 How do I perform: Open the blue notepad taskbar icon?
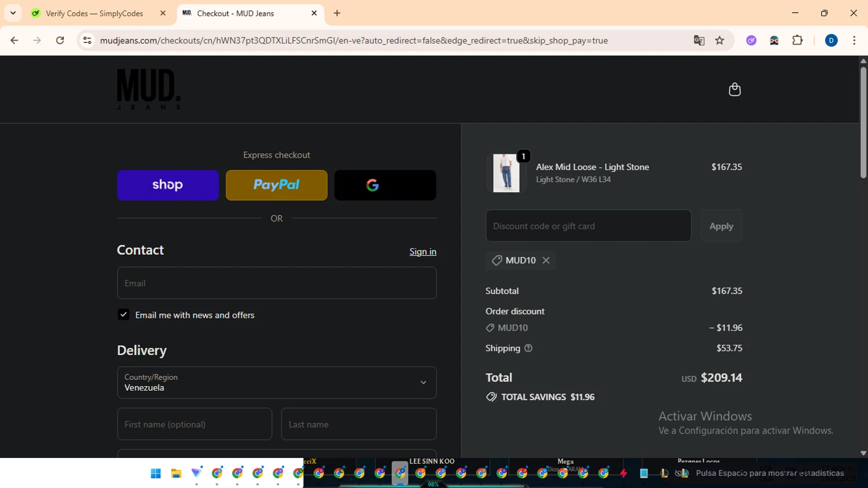pyautogui.click(x=643, y=474)
